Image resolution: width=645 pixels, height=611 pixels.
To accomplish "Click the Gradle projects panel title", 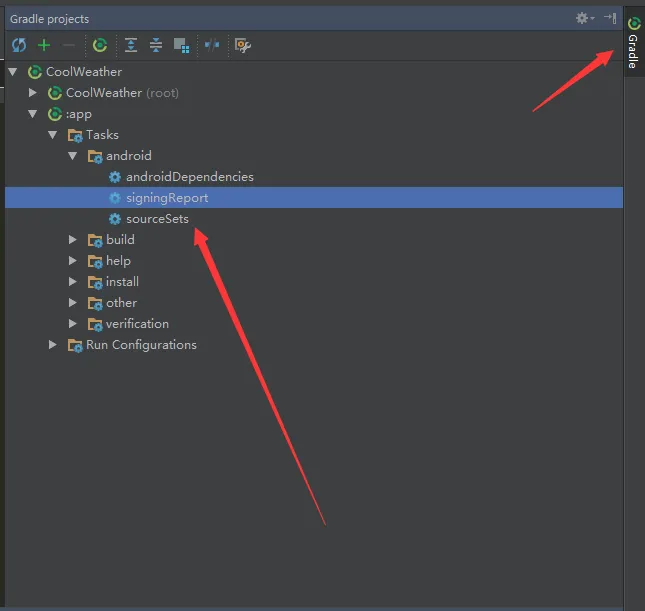I will pos(49,19).
